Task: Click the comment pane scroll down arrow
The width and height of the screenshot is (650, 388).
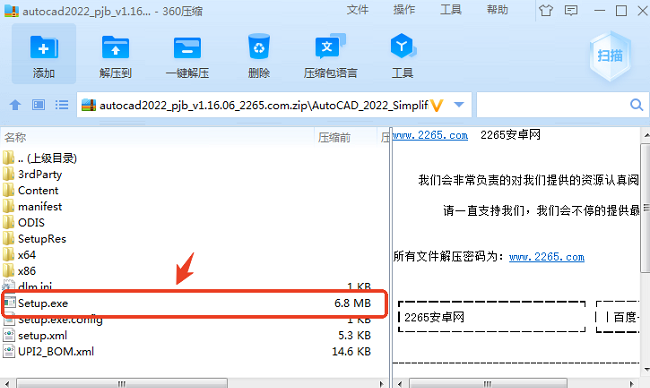Action: [646, 369]
